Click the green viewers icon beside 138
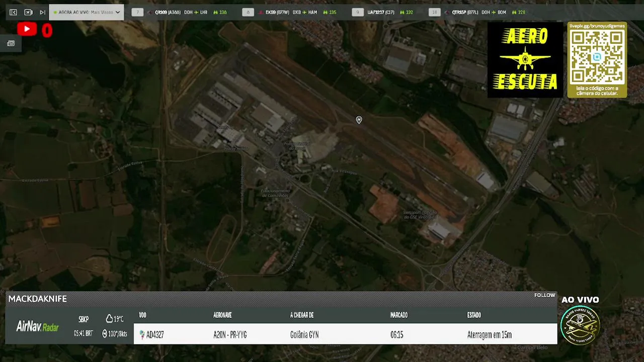 216,12
